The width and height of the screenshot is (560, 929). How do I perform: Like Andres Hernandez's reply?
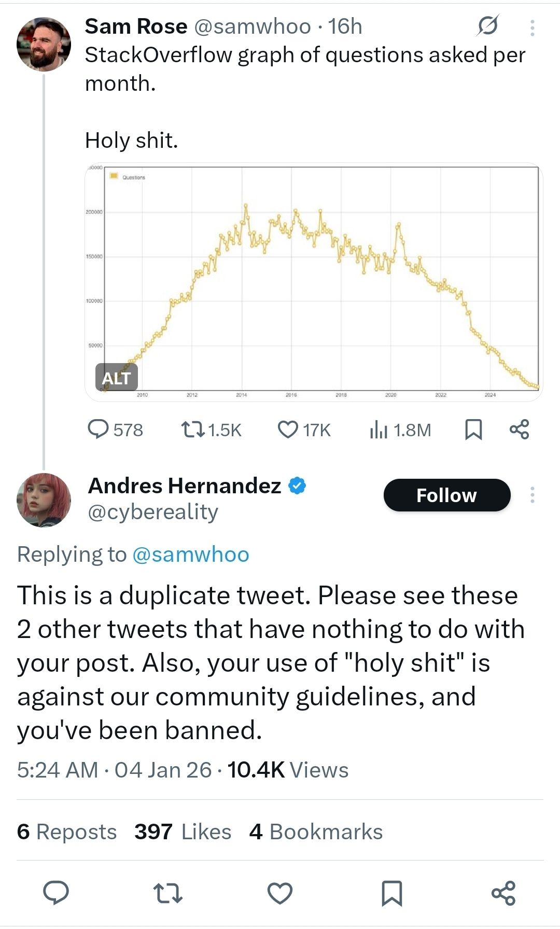280,893
